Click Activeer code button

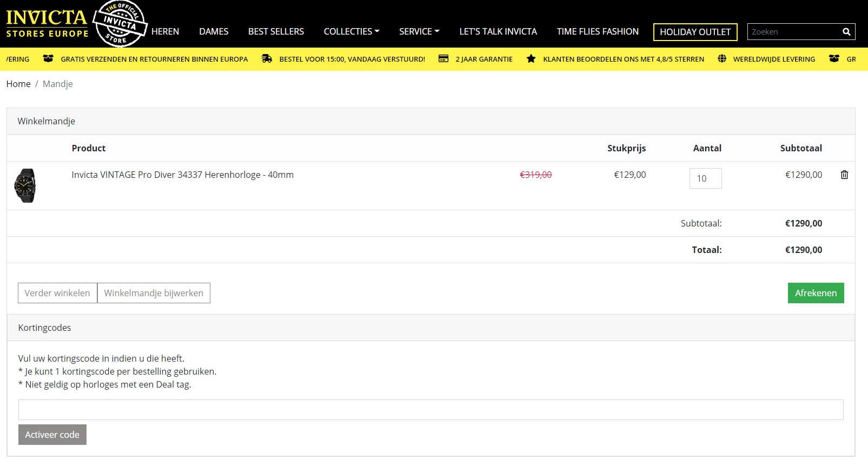point(52,435)
